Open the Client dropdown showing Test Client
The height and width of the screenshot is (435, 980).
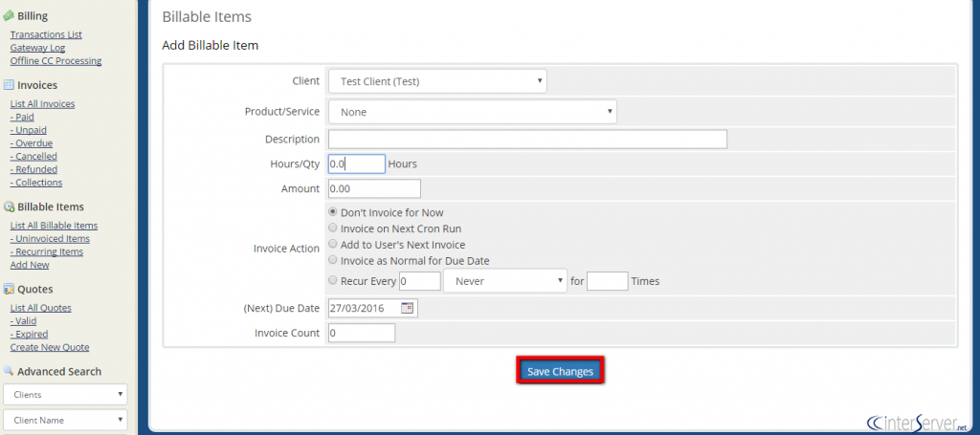pyautogui.click(x=437, y=81)
